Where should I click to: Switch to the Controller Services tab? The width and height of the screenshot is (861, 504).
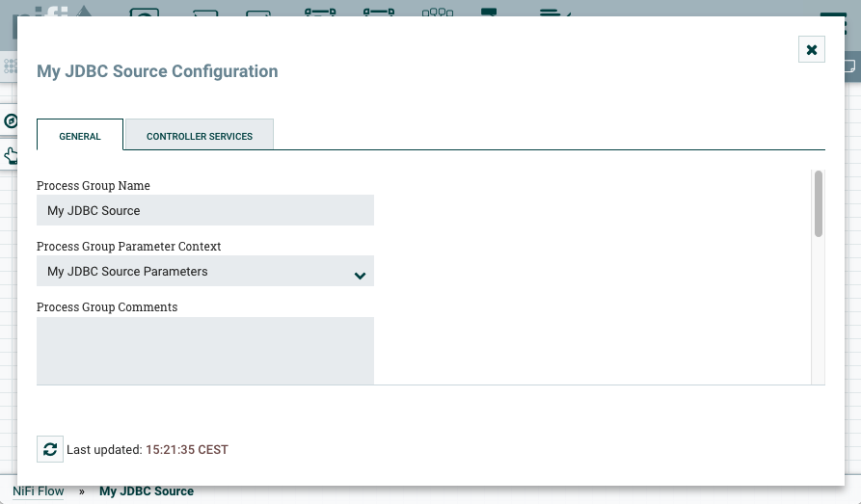coord(200,136)
